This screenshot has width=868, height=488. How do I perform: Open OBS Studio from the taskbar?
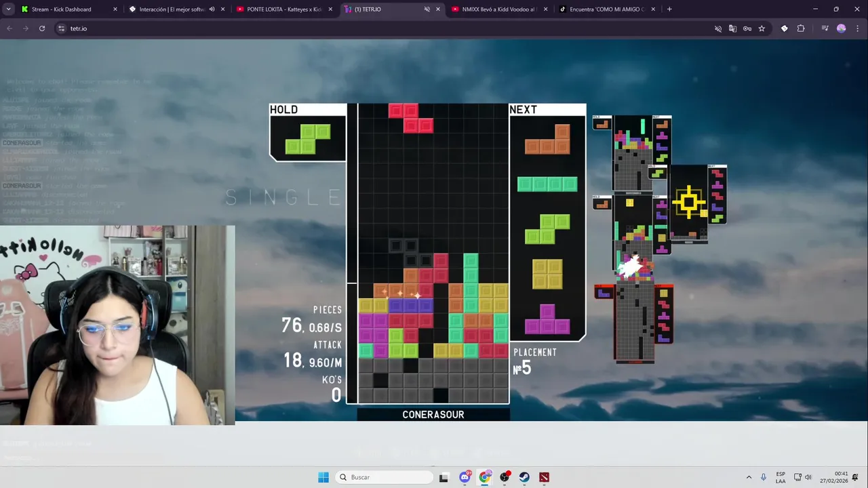pyautogui.click(x=505, y=477)
